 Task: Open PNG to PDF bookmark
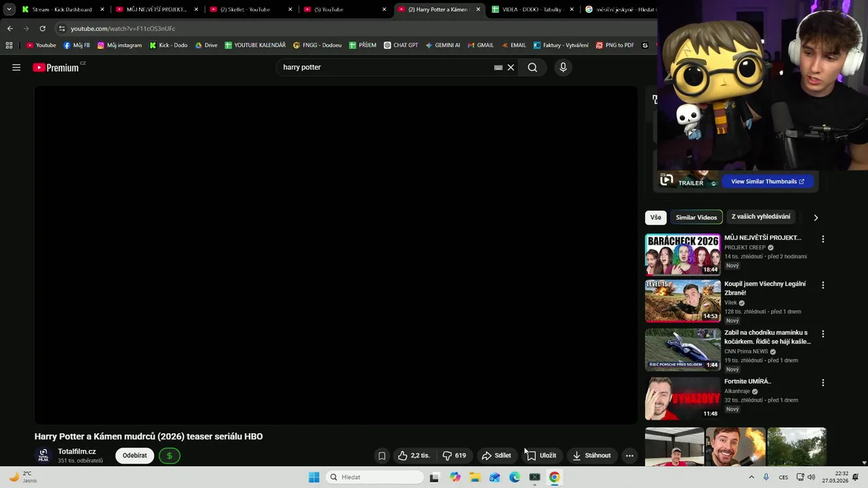[615, 45]
